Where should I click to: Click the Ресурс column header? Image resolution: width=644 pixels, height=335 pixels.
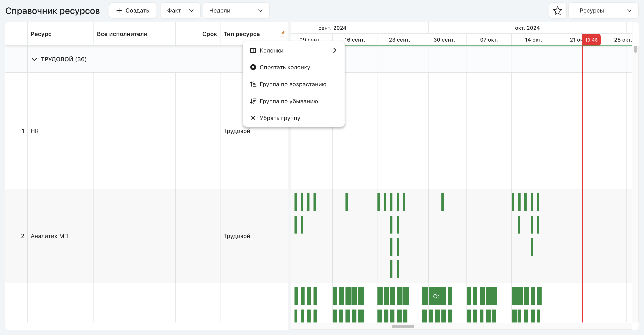tap(61, 34)
